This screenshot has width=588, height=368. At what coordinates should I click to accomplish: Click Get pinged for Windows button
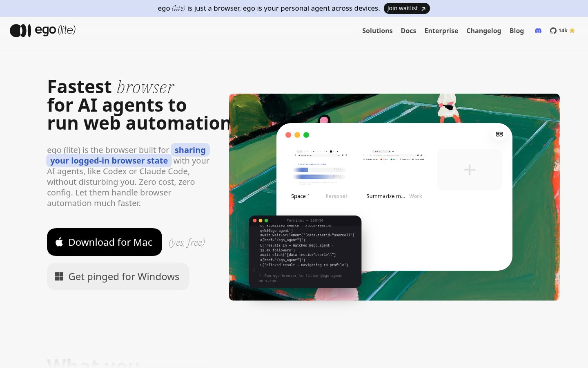[x=118, y=276]
